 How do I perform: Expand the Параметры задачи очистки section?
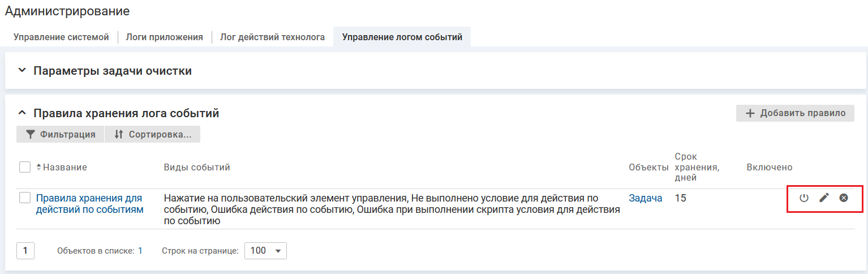(22, 71)
